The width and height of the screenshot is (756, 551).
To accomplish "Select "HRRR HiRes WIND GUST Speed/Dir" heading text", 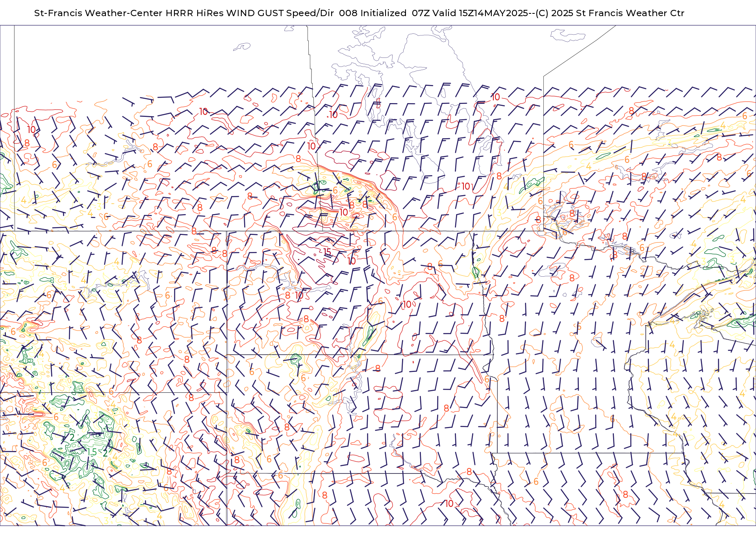I will point(250,13).
